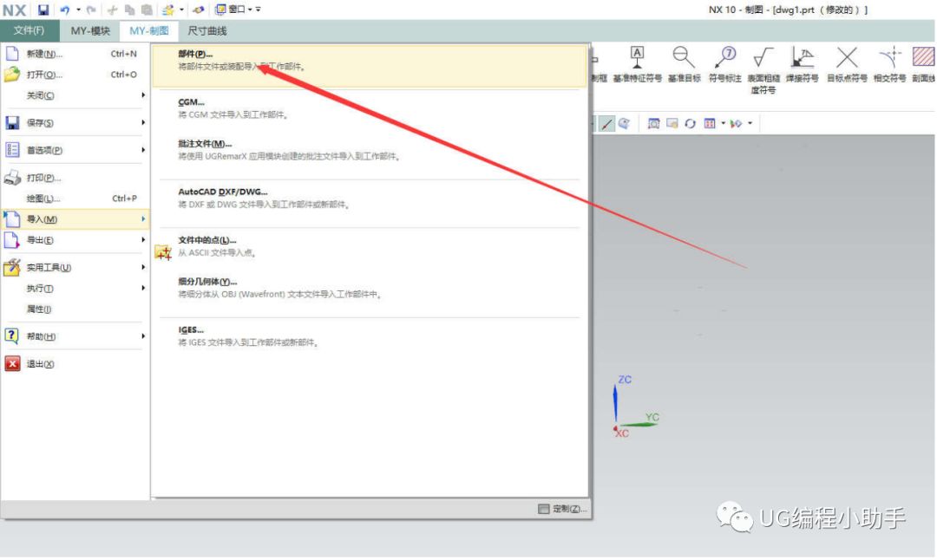This screenshot has height=560, width=937.
Task: Open dropdown beside grid layout icon
Action: pos(723,124)
